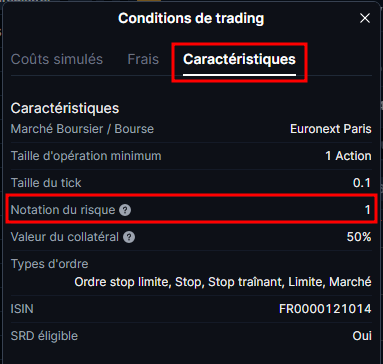Screen dimensions: 383x364
Task: Click the Taille du tick label
Action: click(46, 183)
